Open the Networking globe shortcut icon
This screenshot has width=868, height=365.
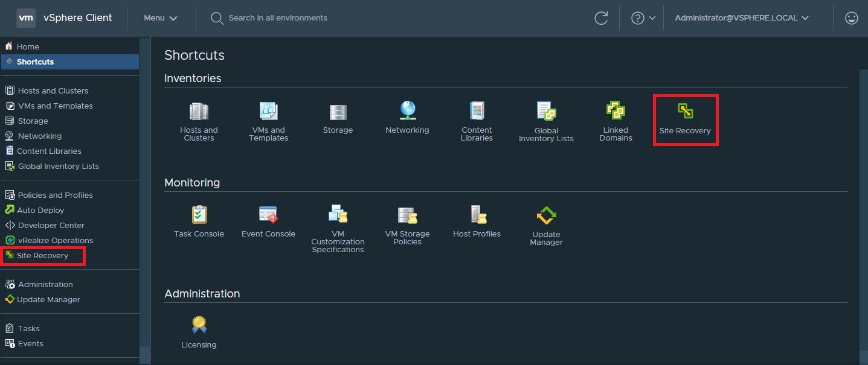[x=407, y=111]
